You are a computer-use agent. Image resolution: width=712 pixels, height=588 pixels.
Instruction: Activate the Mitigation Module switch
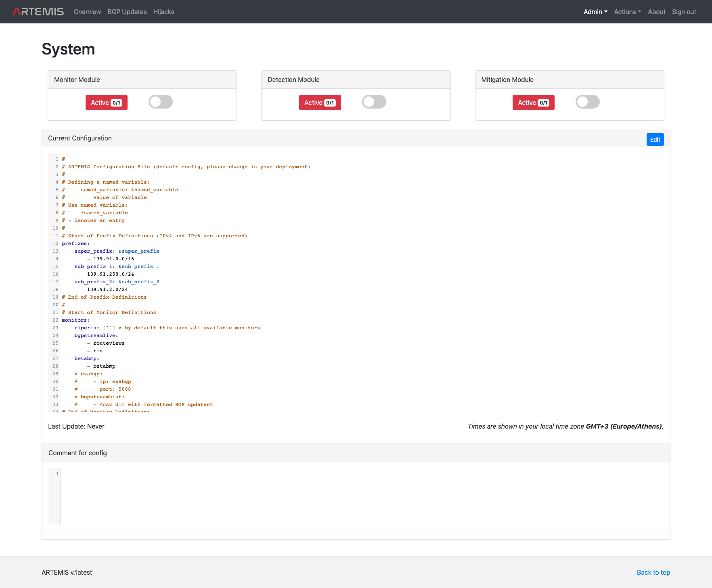coord(587,102)
